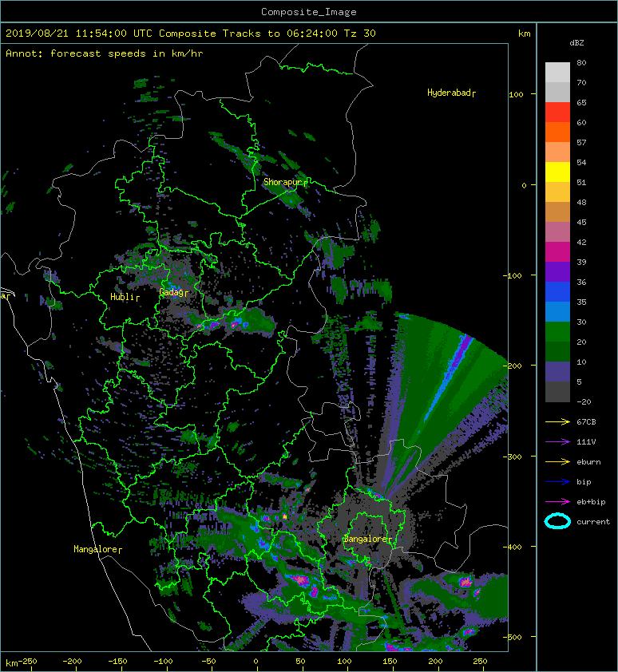
Task: Click the 0 value on x-axis
Action: [x=256, y=662]
